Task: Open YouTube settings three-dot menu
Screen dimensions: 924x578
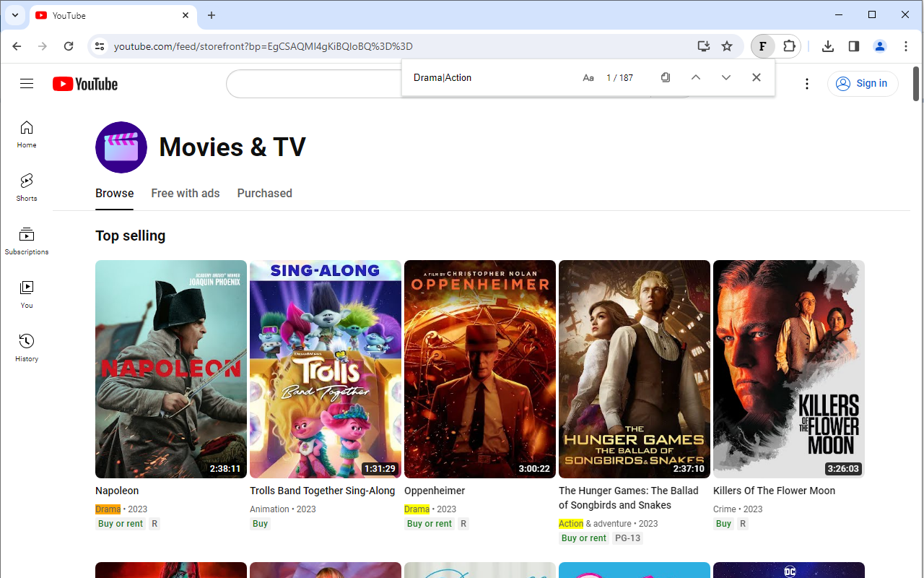Action: pos(807,84)
